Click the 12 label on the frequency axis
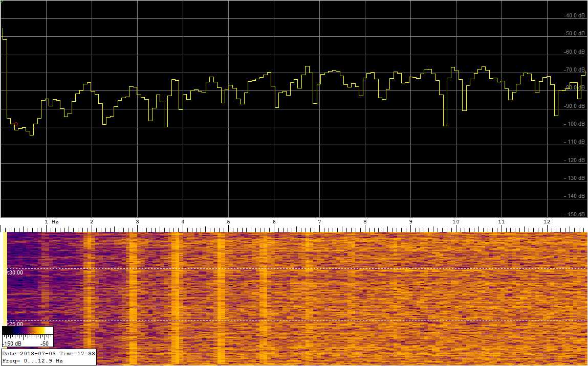The width and height of the screenshot is (588, 366). [x=547, y=222]
